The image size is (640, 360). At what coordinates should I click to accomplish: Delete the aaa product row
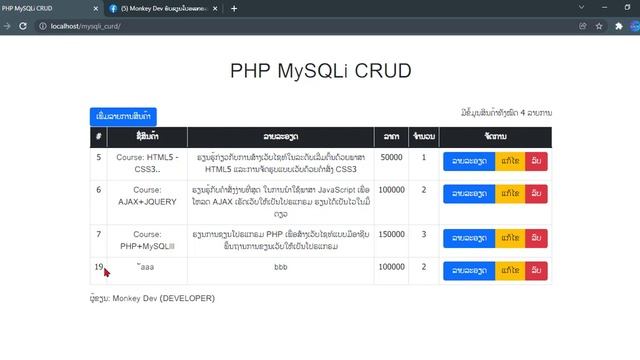click(536, 271)
